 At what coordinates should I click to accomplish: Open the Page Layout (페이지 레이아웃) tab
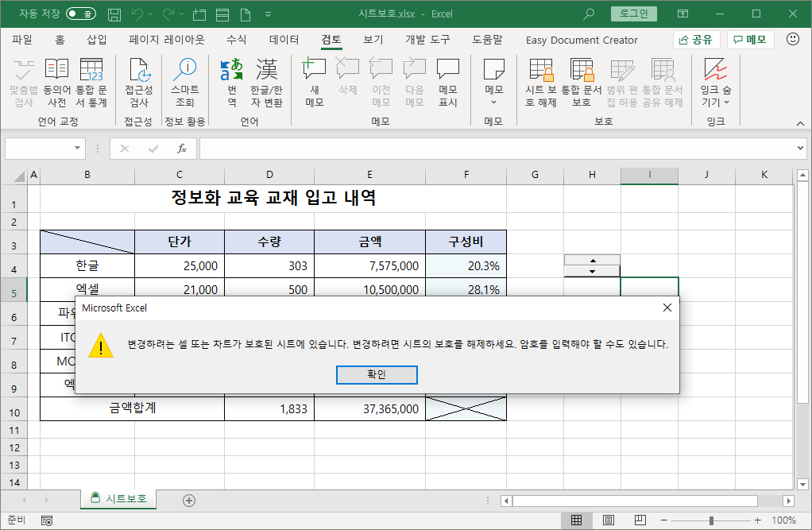click(x=167, y=40)
